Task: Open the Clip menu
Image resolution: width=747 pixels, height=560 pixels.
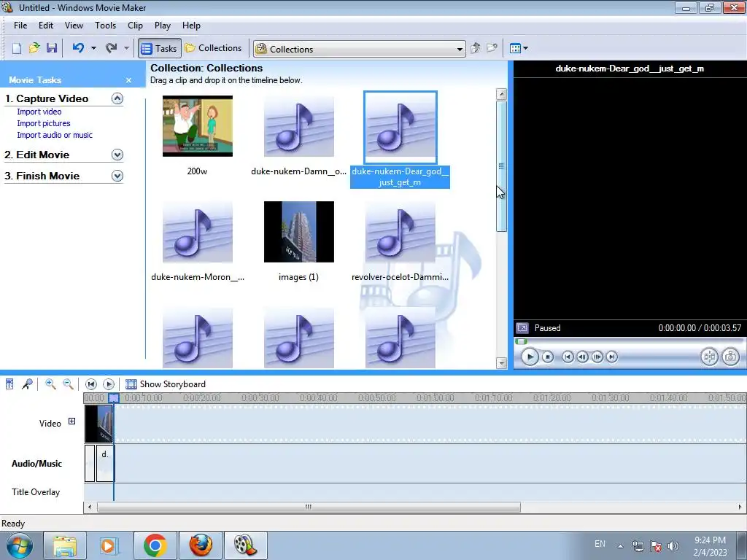Action: 135,26
